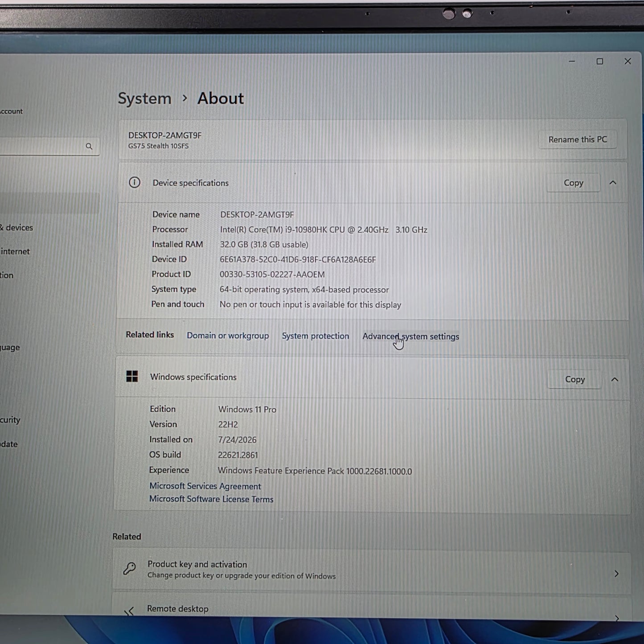
Task: Go back to System breadcrumb
Action: (144, 98)
